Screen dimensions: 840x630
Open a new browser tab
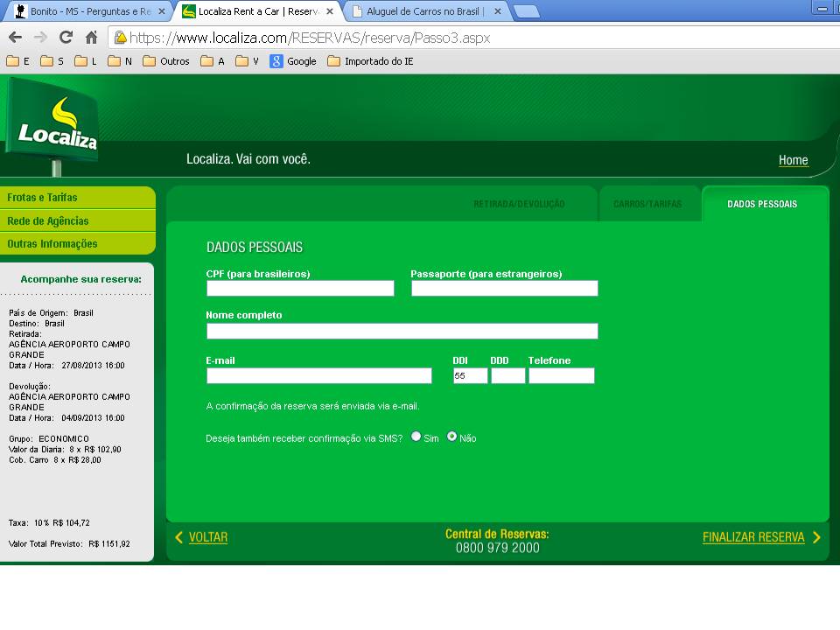tap(526, 11)
